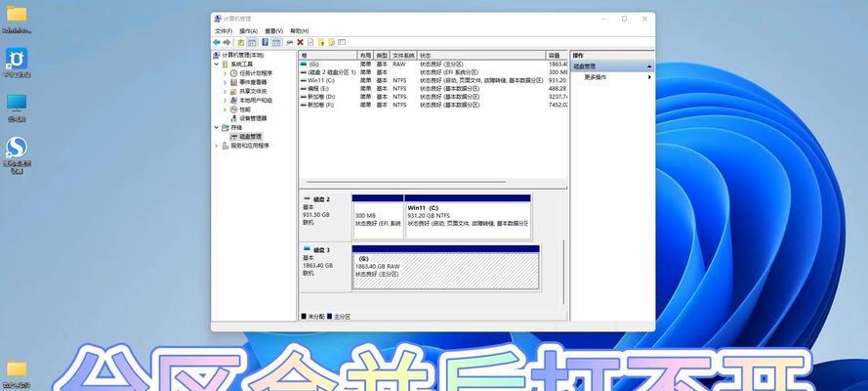The width and height of the screenshot is (868, 391).
Task: Click the red X delete toolbar icon
Action: click(x=300, y=42)
